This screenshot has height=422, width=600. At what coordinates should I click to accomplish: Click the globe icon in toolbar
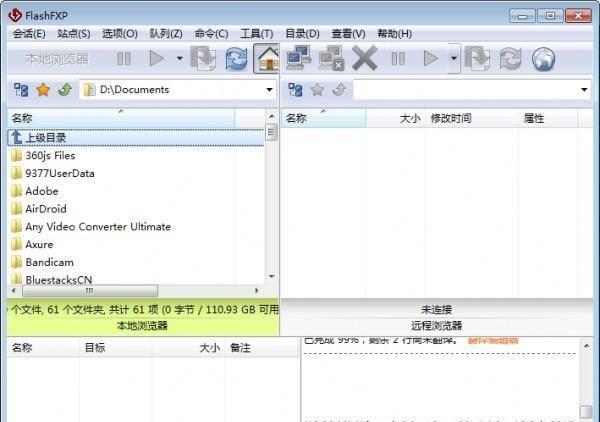[x=543, y=59]
